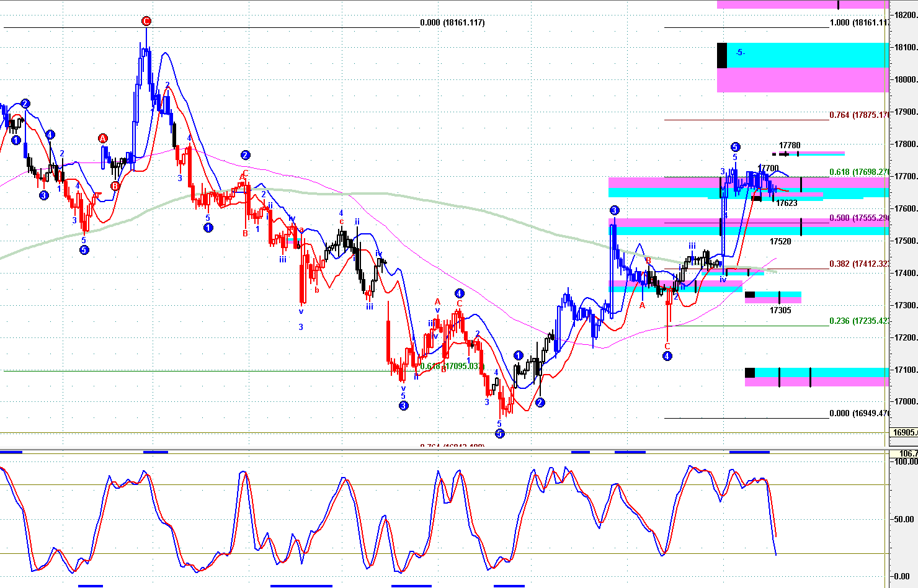Click the "0.000 (16949.47" base level label
This screenshot has width=918, height=588.
860,413
